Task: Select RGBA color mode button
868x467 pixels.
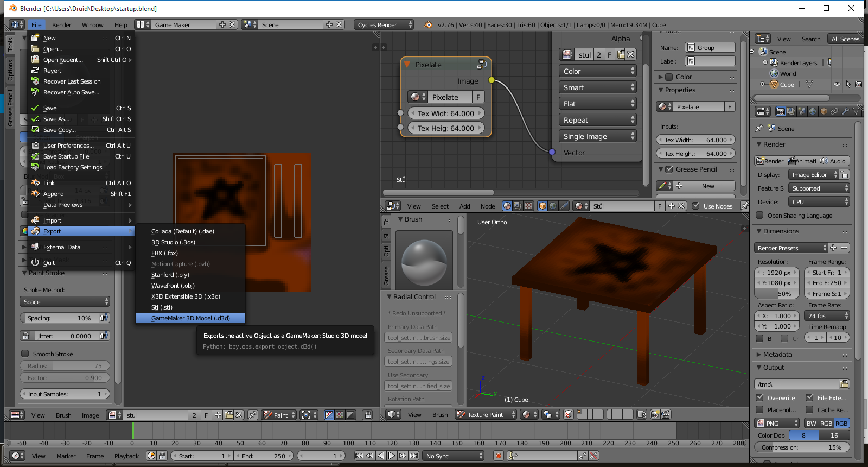Action: pyautogui.click(x=841, y=424)
